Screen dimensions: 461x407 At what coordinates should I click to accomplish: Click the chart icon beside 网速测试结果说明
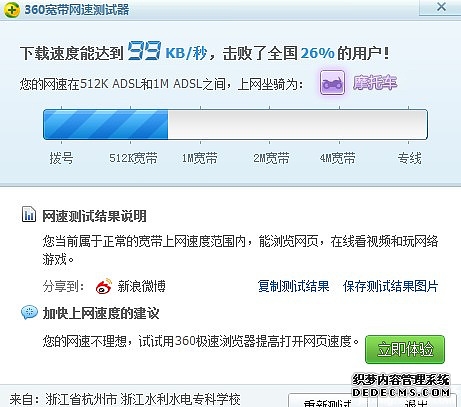tap(29, 214)
